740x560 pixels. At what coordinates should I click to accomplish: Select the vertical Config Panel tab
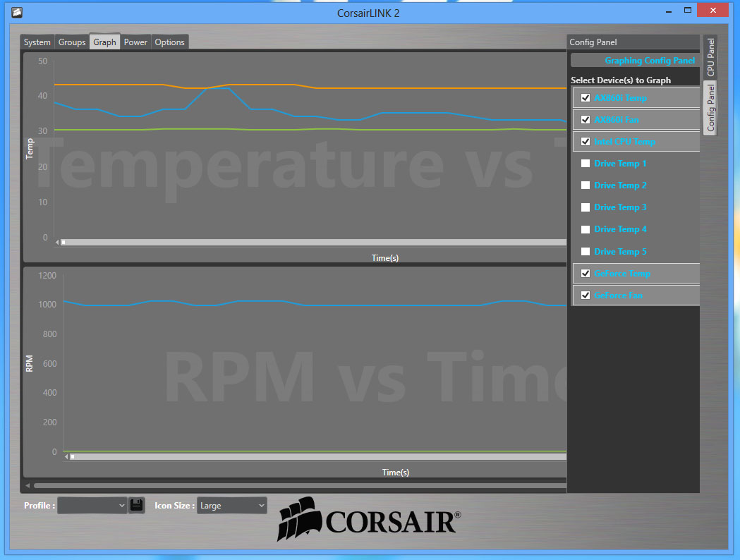tap(710, 108)
